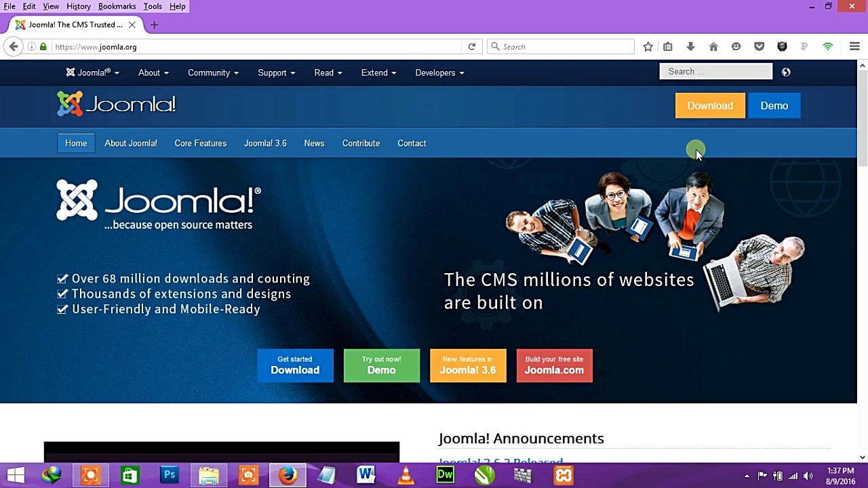Open Microsoft Word from the taskbar
Screen dimensions: 868x488
pos(366,475)
